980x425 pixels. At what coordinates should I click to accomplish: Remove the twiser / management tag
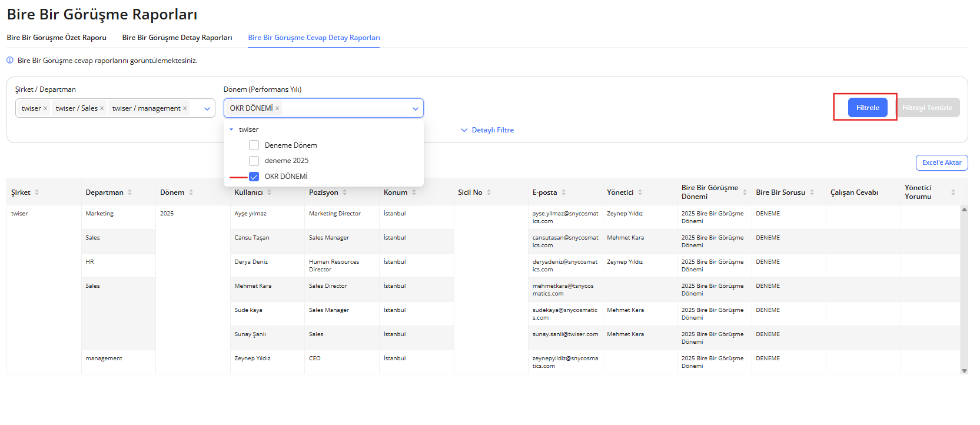click(x=185, y=108)
